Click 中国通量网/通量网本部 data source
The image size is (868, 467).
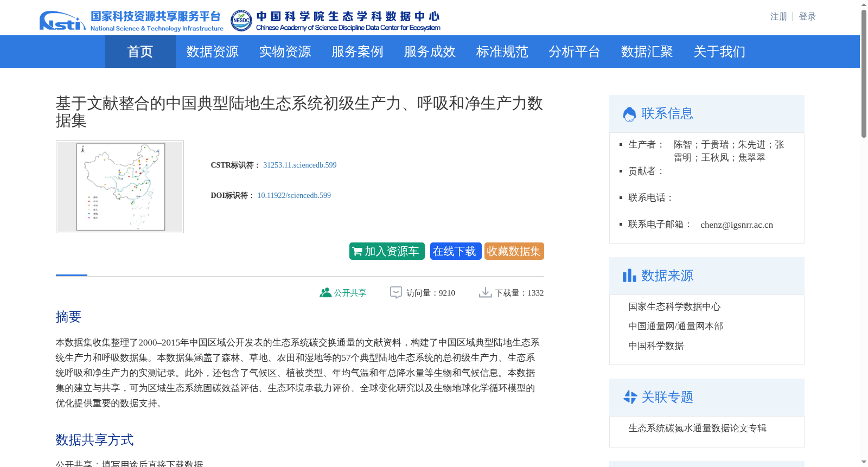tap(675, 326)
